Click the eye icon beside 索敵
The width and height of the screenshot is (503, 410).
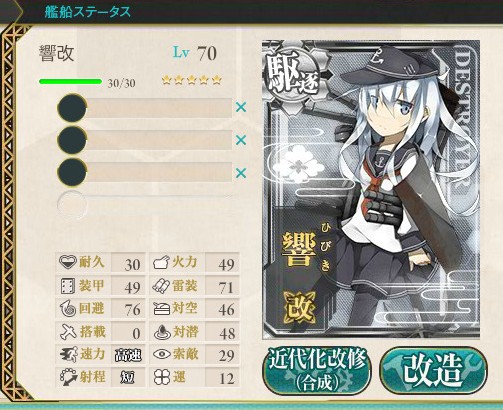162,354
